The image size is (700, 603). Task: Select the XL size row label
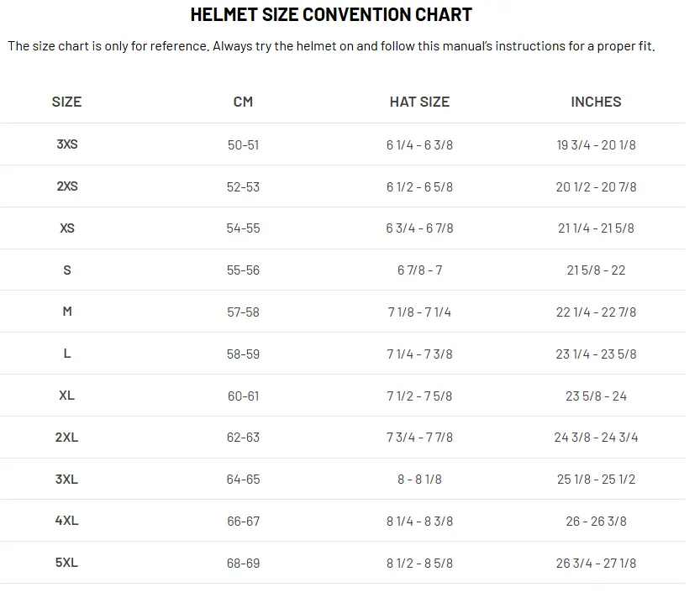pos(67,396)
